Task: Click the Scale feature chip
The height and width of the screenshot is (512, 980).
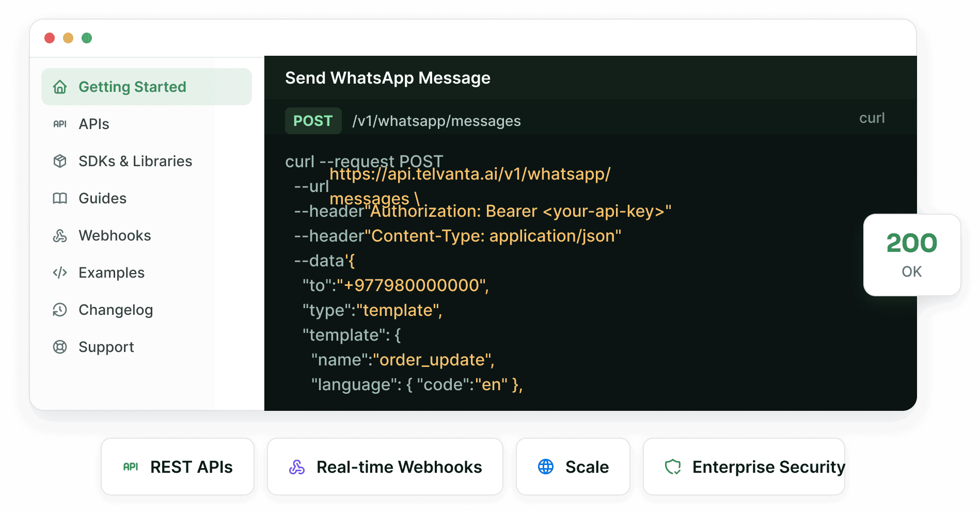Action: [573, 467]
